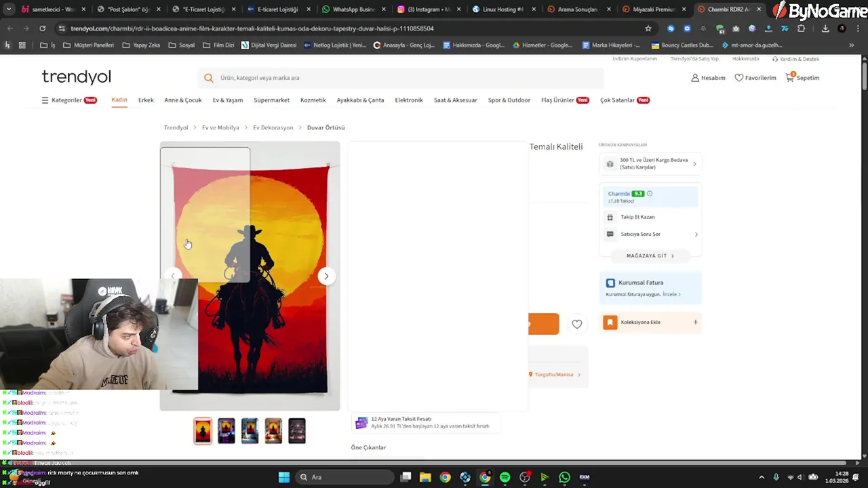This screenshot has width=868, height=488.
Task: Open Windows Start menu
Action: tap(284, 477)
